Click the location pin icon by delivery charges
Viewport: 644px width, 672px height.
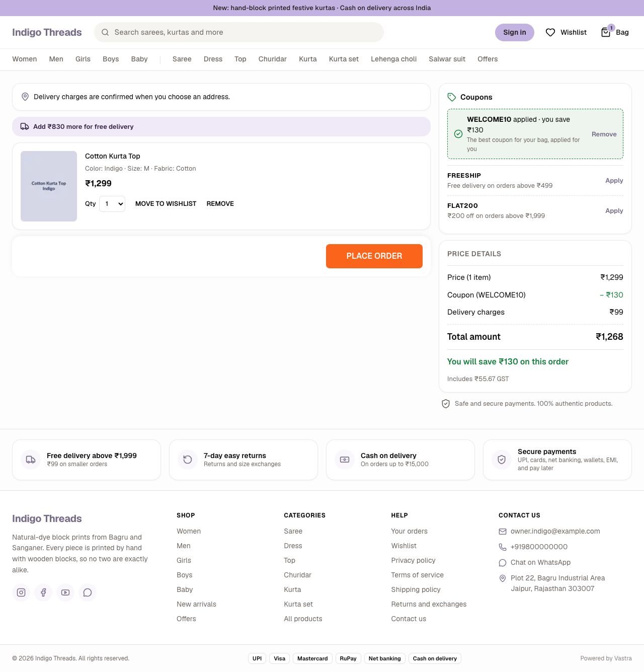pyautogui.click(x=25, y=97)
